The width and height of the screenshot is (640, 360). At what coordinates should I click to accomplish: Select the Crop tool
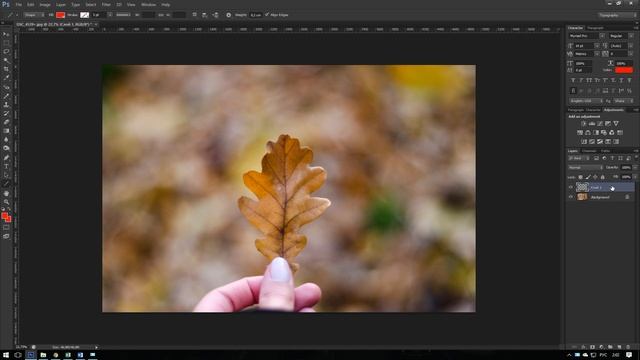coord(6,69)
